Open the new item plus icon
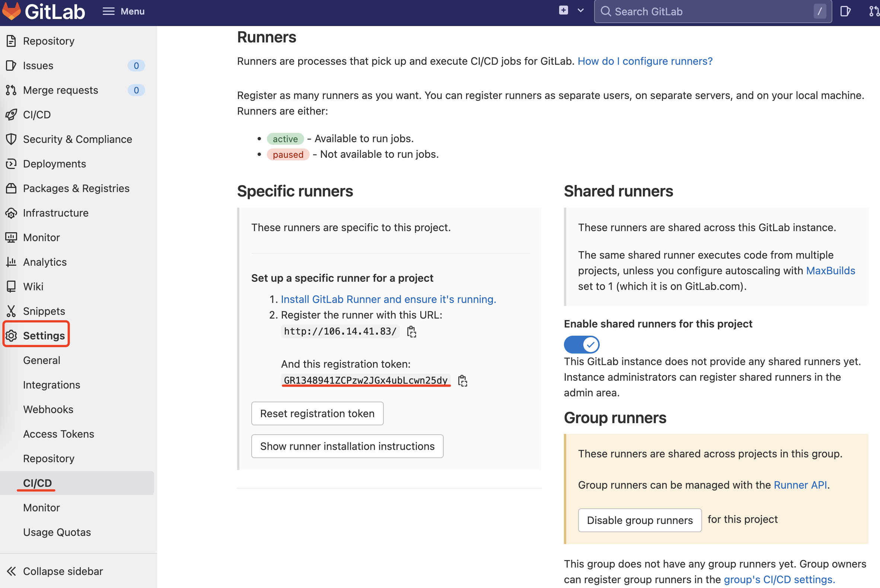Screen dimensions: 880x588 tap(564, 10)
